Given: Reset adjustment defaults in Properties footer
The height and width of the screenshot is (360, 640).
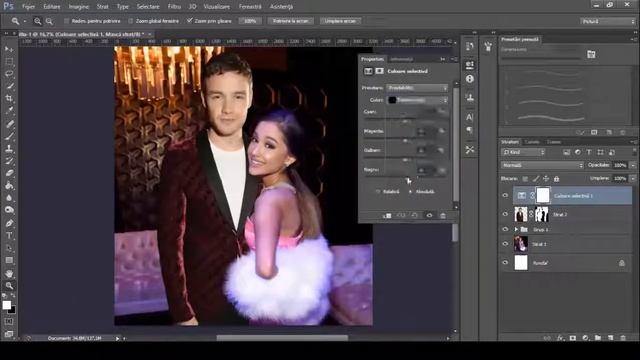Looking at the screenshot, I should 415,216.
